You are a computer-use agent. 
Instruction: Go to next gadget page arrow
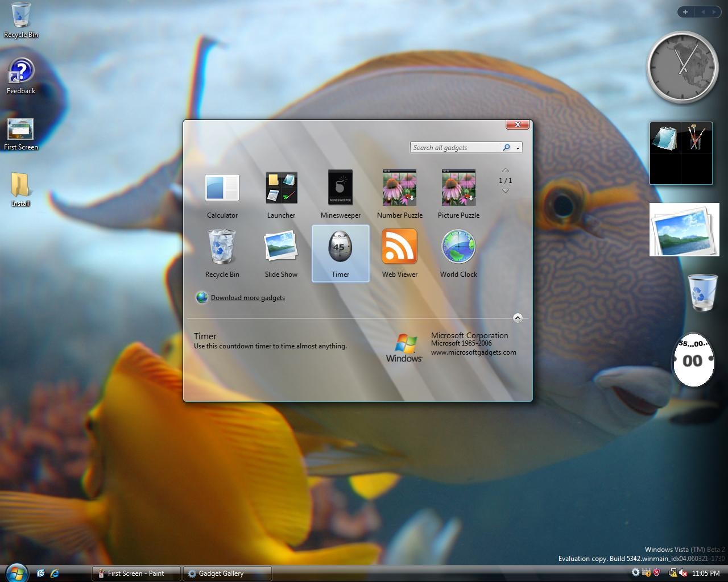pos(505,191)
